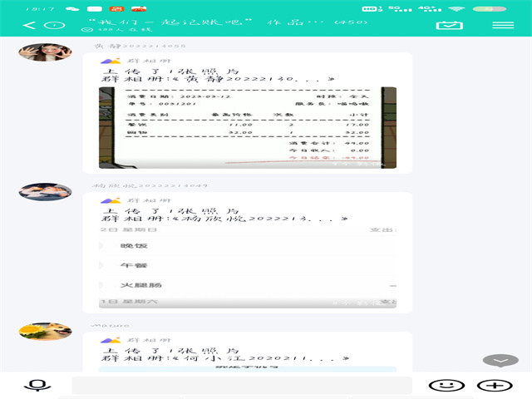Tap Mature's profile avatar
This screenshot has height=399, width=532.
[x=45, y=332]
